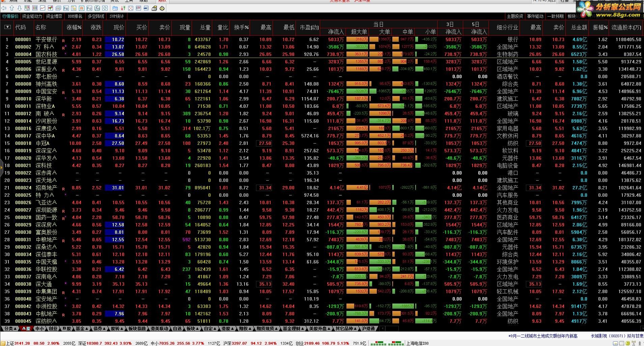Select the 中集集团 stock name
The width and height of the screenshot is (644, 346).
[47, 291]
